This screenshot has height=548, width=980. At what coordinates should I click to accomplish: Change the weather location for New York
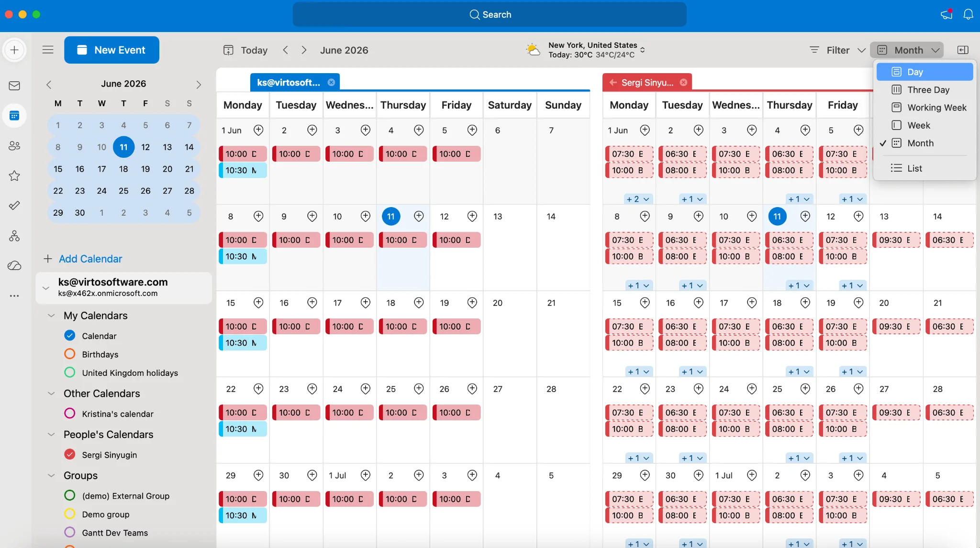(643, 50)
